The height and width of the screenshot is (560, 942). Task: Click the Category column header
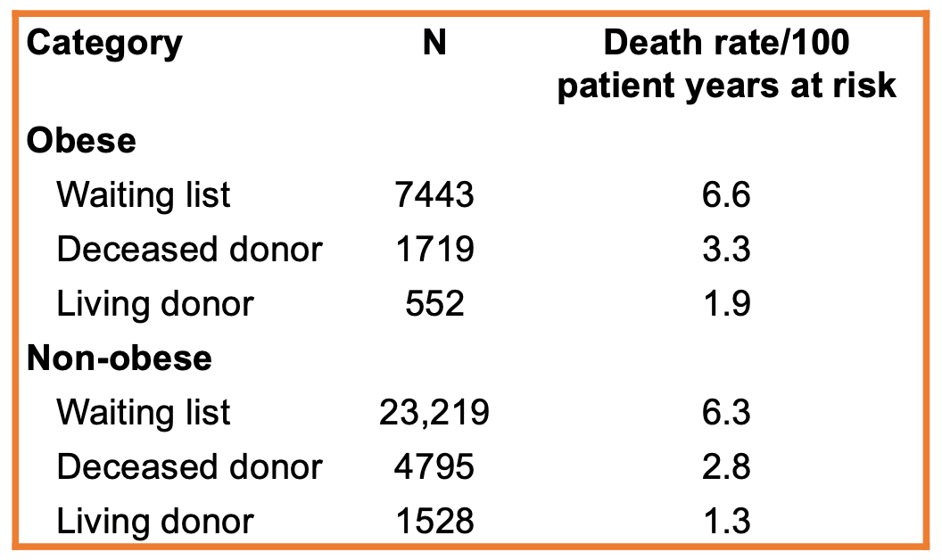[104, 43]
